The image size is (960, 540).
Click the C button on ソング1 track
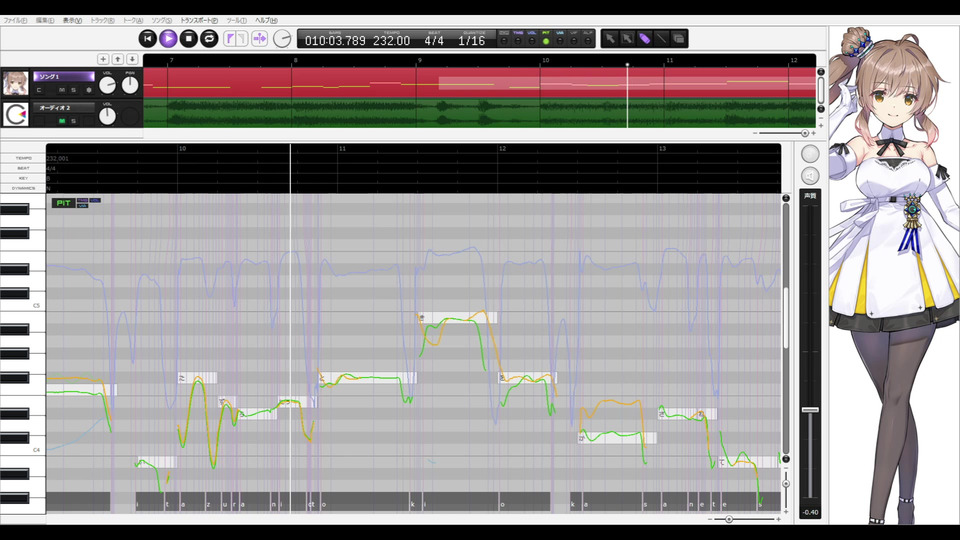(x=39, y=90)
